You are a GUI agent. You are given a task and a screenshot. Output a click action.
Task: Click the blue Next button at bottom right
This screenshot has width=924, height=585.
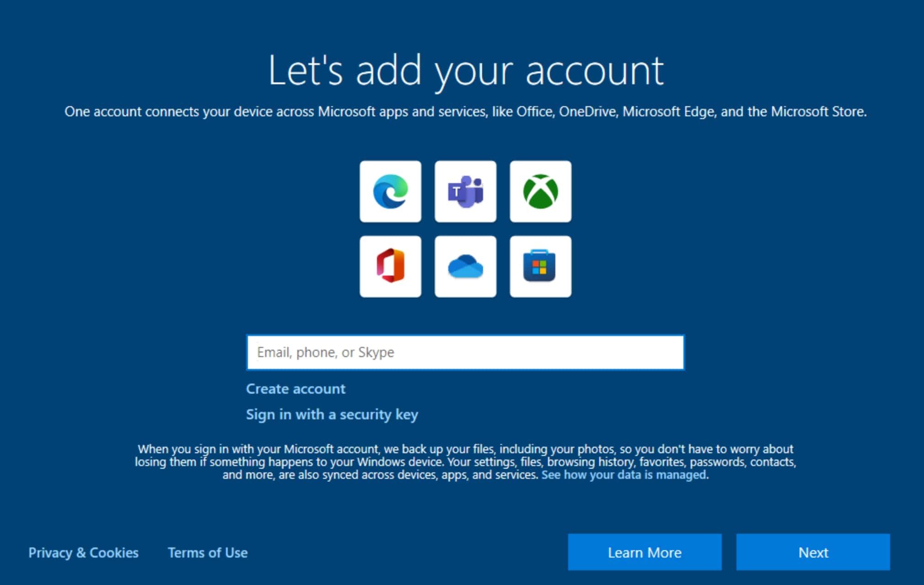coord(813,553)
